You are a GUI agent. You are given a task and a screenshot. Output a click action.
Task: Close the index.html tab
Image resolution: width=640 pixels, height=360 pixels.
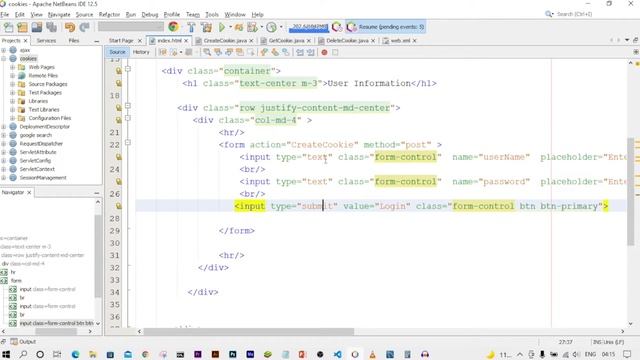pyautogui.click(x=186, y=41)
